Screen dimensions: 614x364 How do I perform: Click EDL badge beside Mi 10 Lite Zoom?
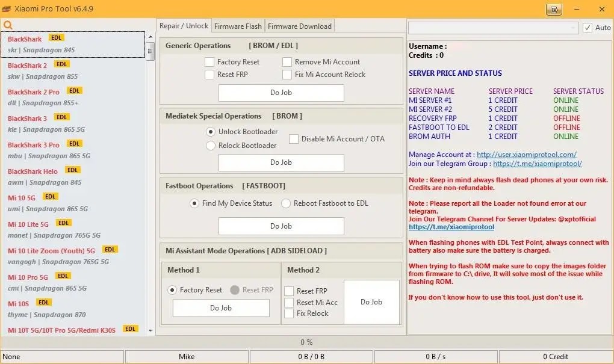110,249
